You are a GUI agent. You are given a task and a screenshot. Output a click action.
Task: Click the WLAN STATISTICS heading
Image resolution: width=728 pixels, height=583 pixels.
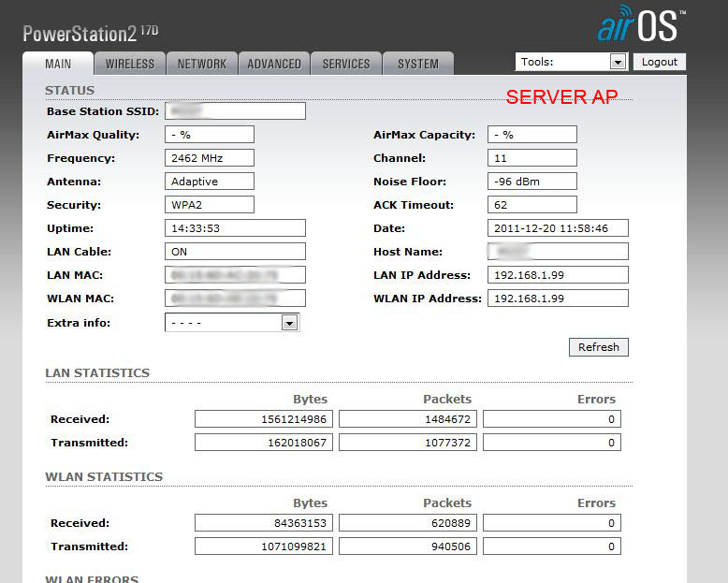tap(104, 476)
